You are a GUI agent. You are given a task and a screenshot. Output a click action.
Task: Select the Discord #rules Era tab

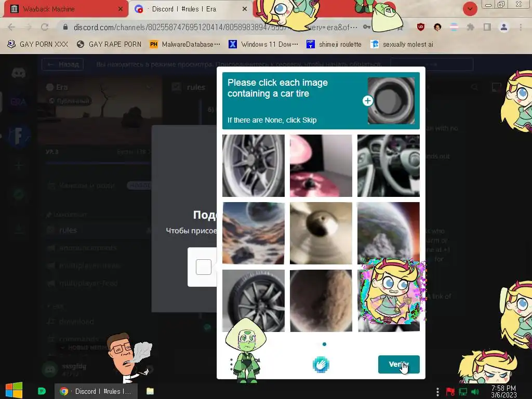(190, 9)
